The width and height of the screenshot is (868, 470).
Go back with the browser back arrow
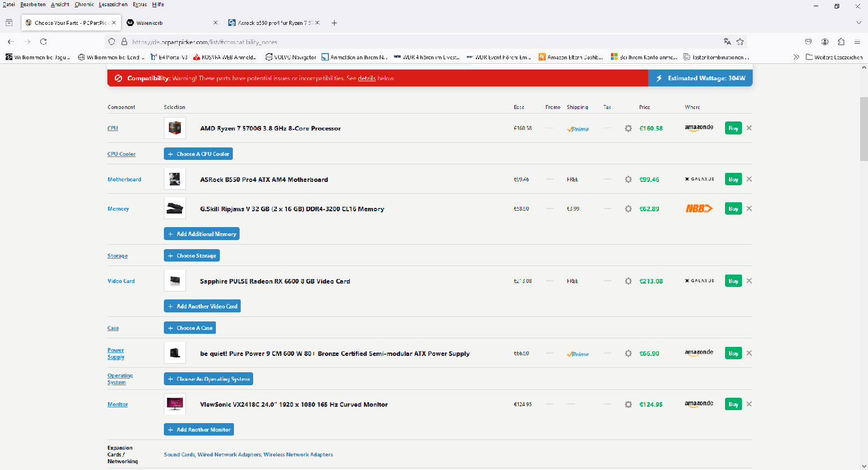pos(11,42)
